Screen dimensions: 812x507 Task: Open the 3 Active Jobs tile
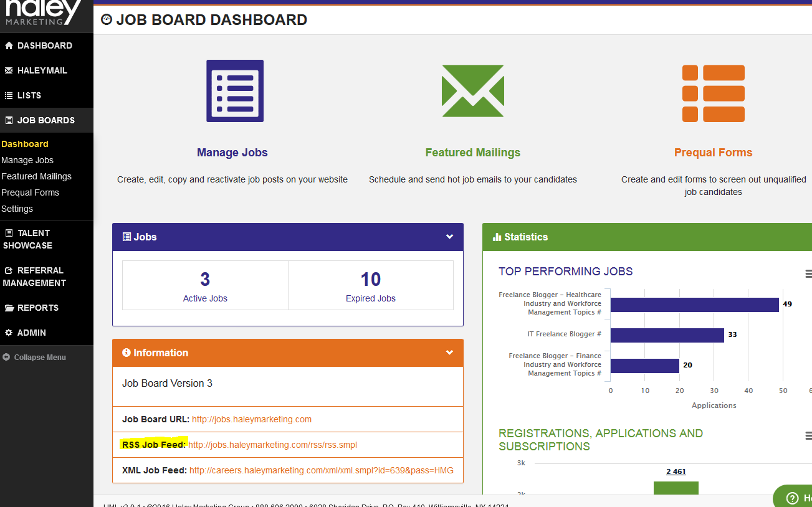(205, 285)
